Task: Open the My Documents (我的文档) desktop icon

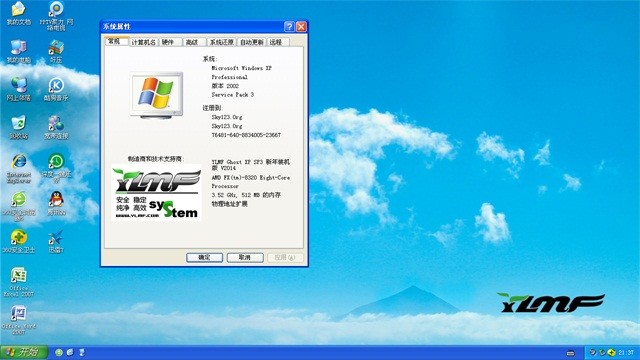Action: pos(18,13)
